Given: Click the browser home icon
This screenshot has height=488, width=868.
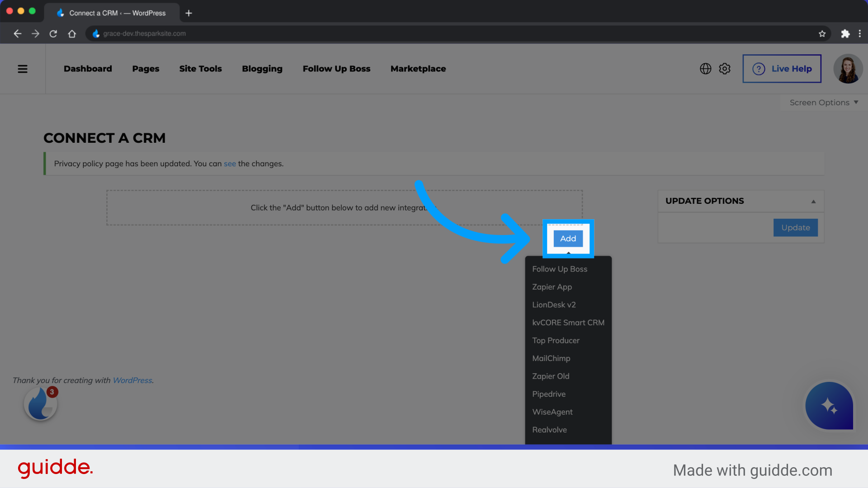Looking at the screenshot, I should pos(72,33).
